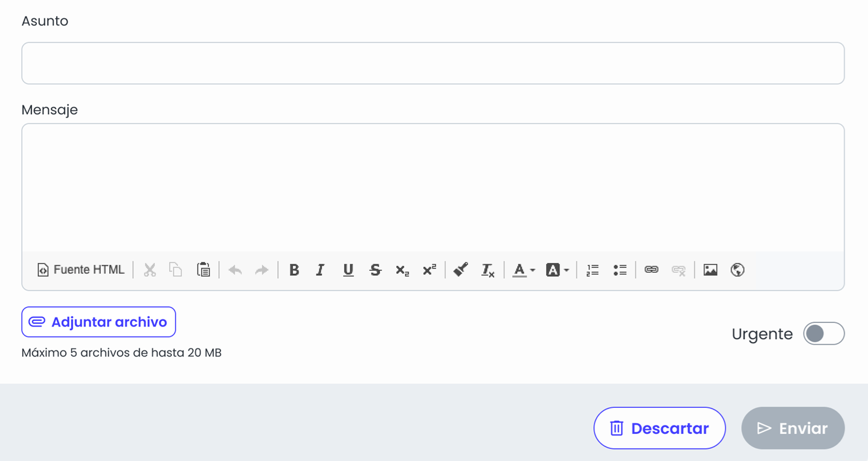This screenshot has height=461, width=868.
Task: Click the Copy icon in editor toolbar
Action: pos(176,270)
